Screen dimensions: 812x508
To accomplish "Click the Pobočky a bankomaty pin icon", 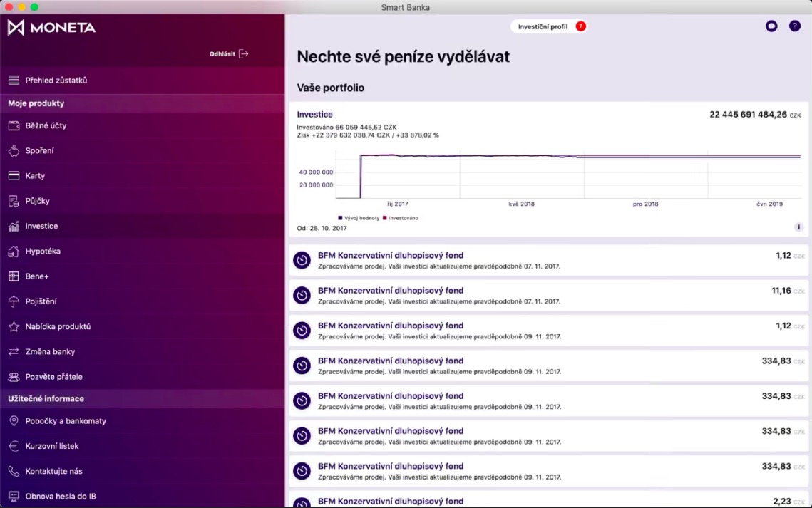I will pyautogui.click(x=14, y=421).
